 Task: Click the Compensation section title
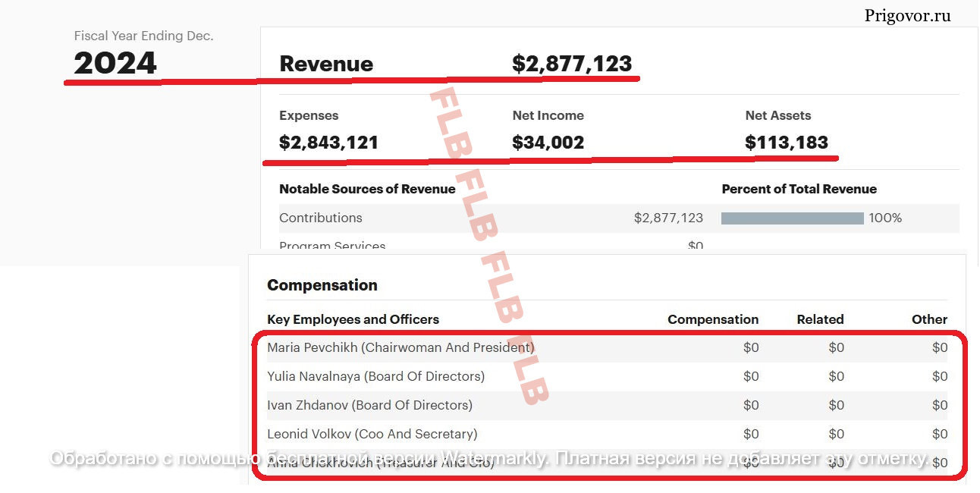pos(322,285)
